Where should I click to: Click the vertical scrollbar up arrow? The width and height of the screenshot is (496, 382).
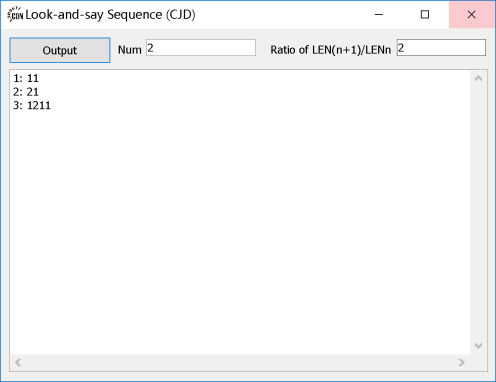(478, 79)
